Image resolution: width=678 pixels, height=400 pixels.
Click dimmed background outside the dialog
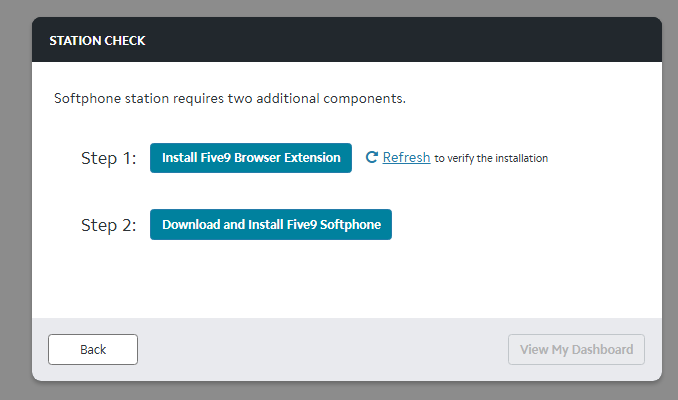15,200
